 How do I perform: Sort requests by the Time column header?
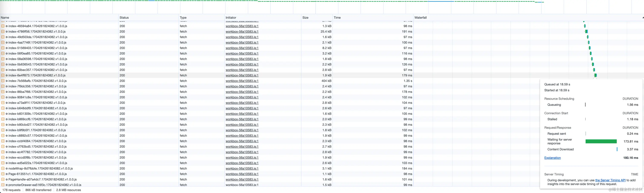click(x=373, y=17)
